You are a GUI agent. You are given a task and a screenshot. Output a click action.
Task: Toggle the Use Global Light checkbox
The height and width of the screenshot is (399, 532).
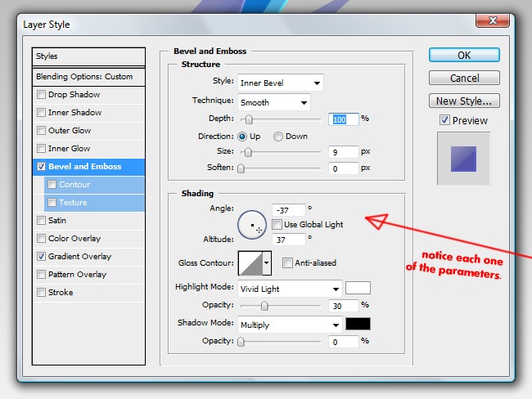[x=277, y=224]
